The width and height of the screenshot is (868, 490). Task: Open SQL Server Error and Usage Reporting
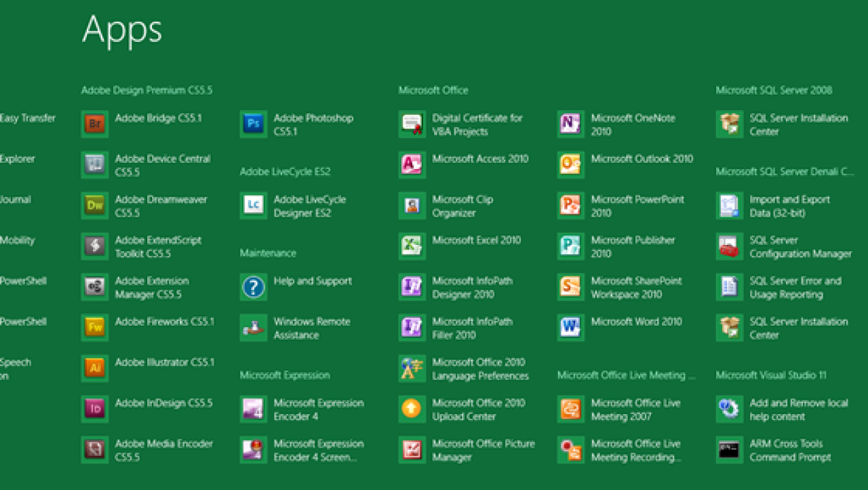[779, 287]
